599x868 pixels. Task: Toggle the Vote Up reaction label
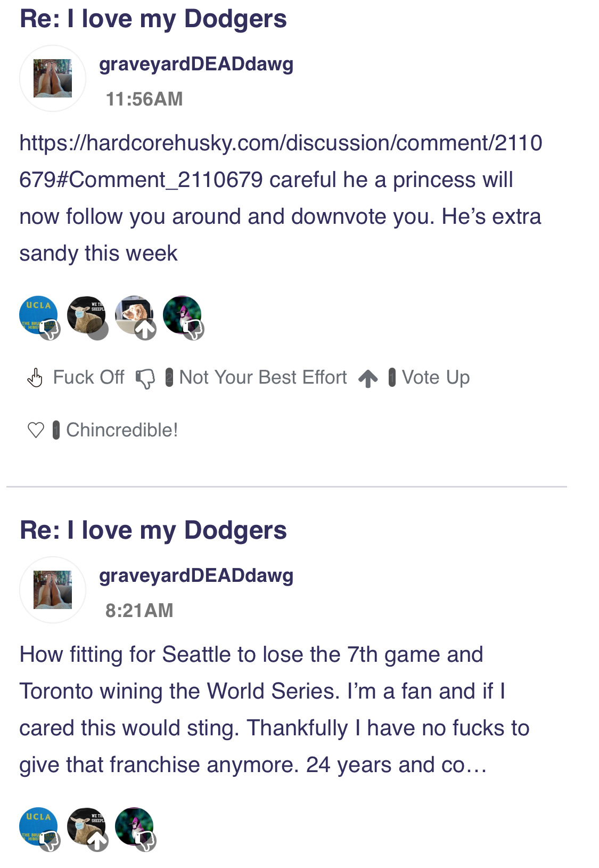pyautogui.click(x=436, y=378)
